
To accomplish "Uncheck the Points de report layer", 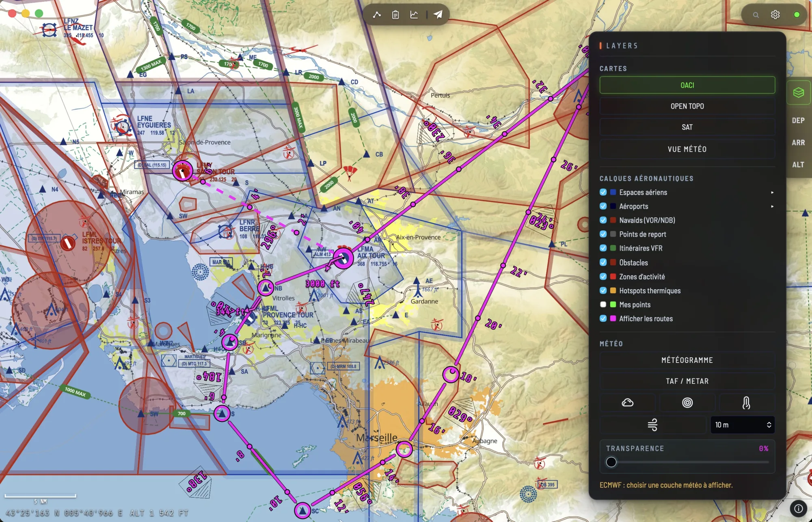I will tap(603, 234).
